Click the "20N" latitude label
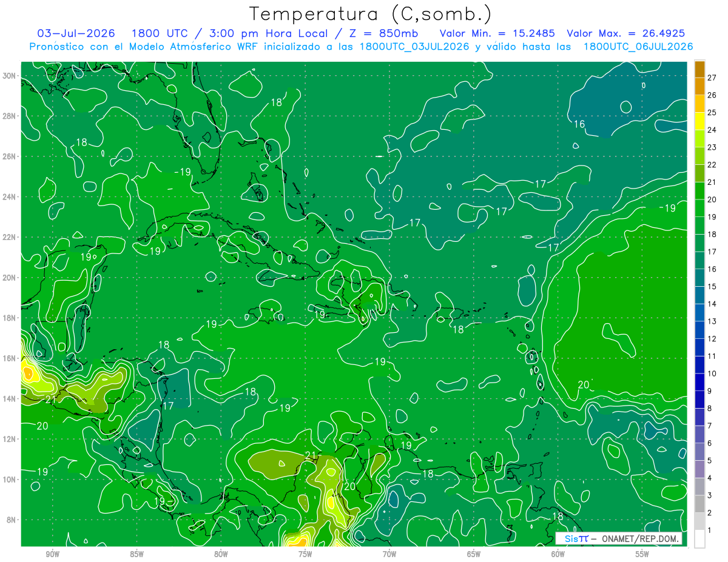This screenshot has width=728, height=562. [8, 277]
